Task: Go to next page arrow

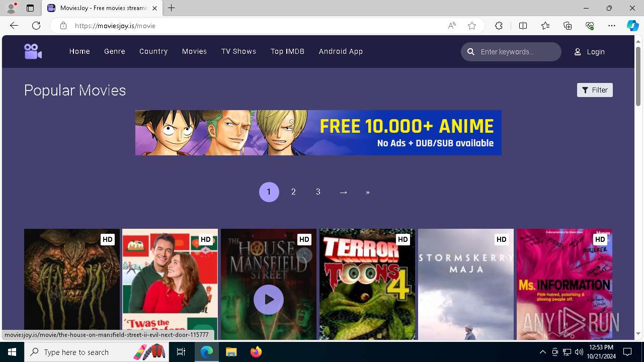Action: [343, 192]
